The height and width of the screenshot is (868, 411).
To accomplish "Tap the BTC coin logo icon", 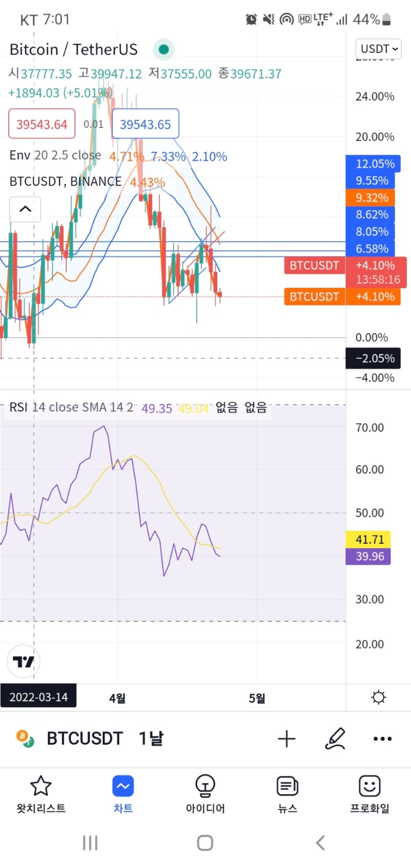I will pyautogui.click(x=25, y=738).
